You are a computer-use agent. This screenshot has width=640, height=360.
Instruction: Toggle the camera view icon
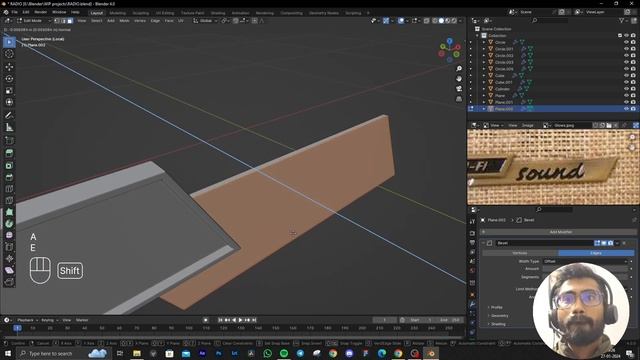coord(459,89)
